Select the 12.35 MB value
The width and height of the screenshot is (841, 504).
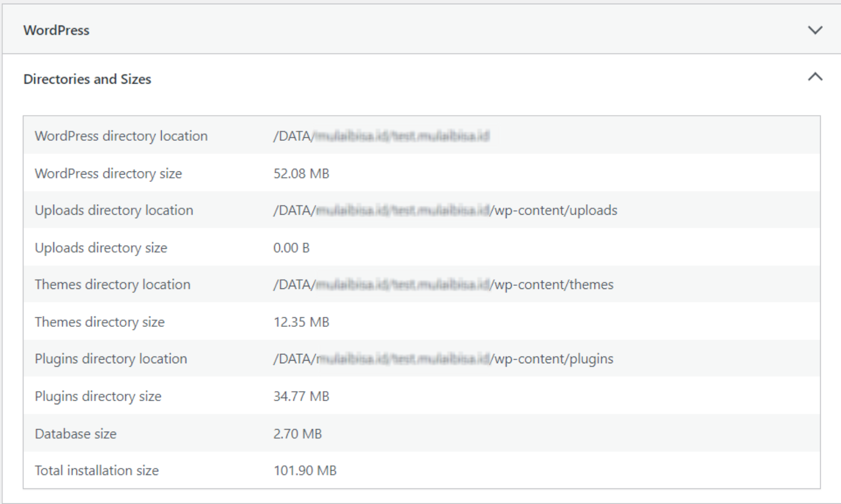pyautogui.click(x=301, y=322)
